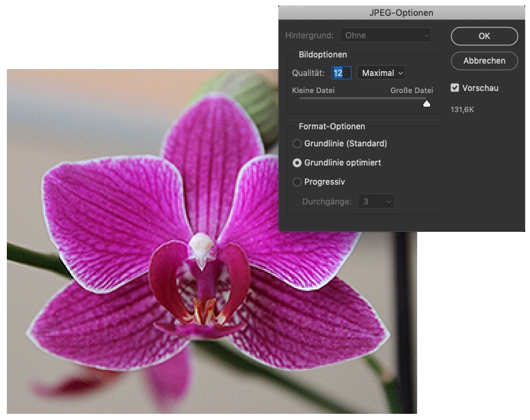Click the Format-Optionen section heading

pyautogui.click(x=332, y=127)
